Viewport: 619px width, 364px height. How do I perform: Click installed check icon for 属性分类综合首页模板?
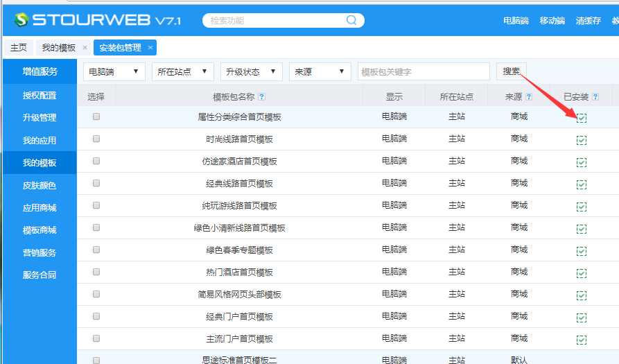(x=582, y=118)
